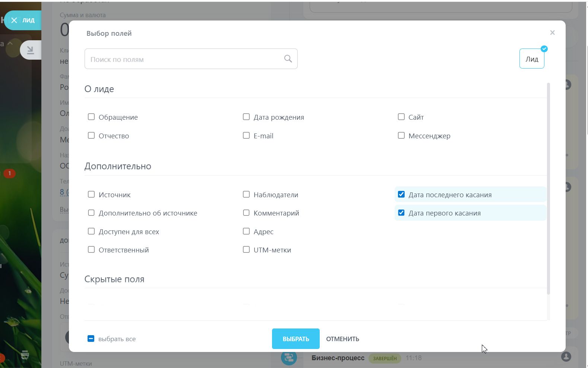Enable the Обращение checkbox
This screenshot has height=368, width=588.
pyautogui.click(x=91, y=117)
